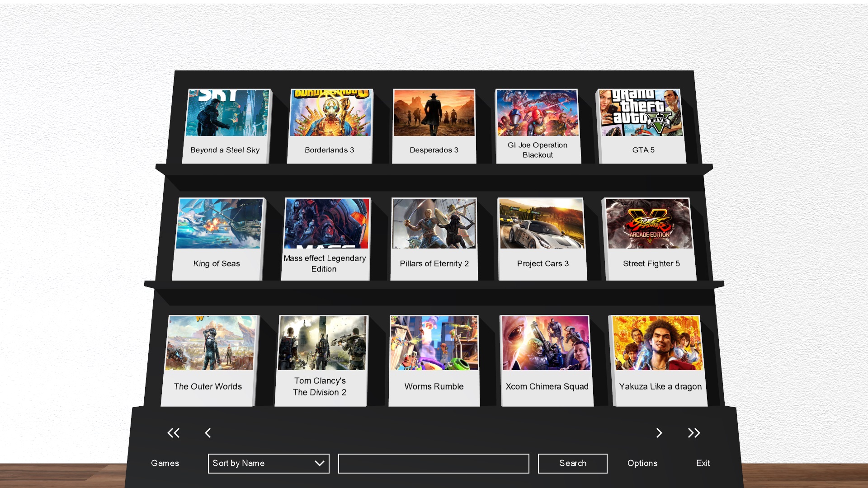Click the 'Beyond a Steel Sky' title text

(x=225, y=150)
